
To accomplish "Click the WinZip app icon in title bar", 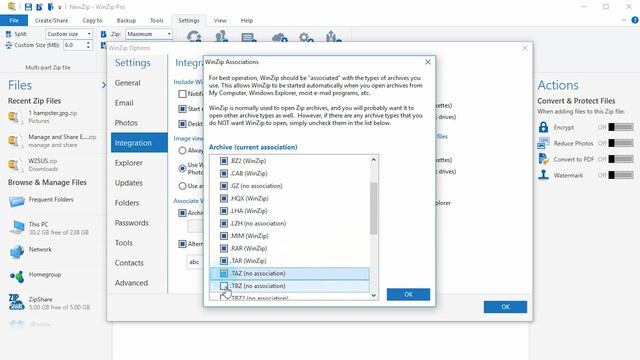I will 12,7.
